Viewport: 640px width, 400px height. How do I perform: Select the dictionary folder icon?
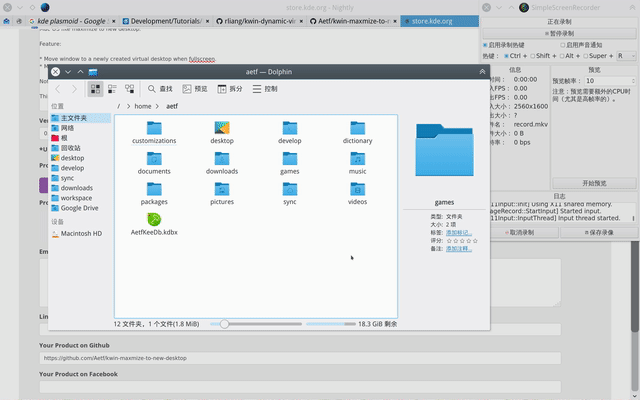point(357,128)
